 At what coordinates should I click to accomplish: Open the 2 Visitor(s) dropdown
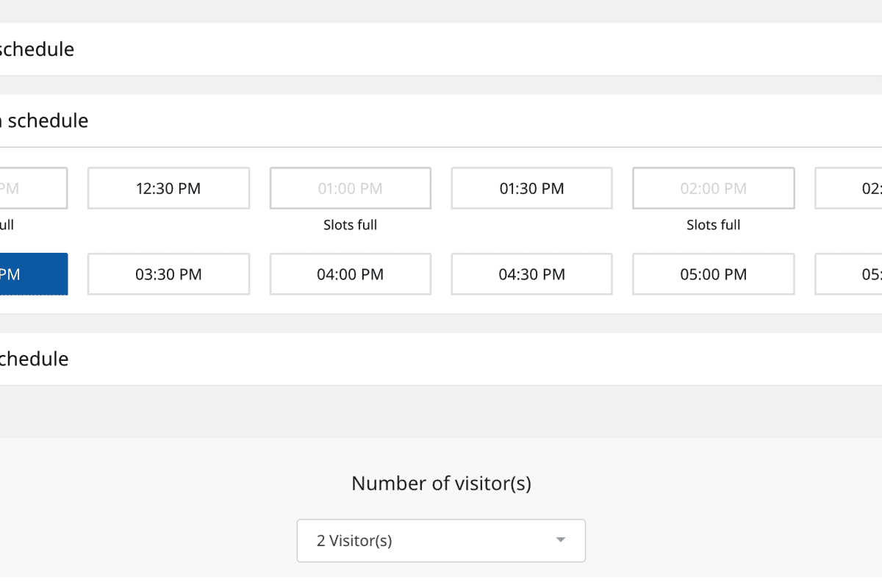tap(440, 541)
